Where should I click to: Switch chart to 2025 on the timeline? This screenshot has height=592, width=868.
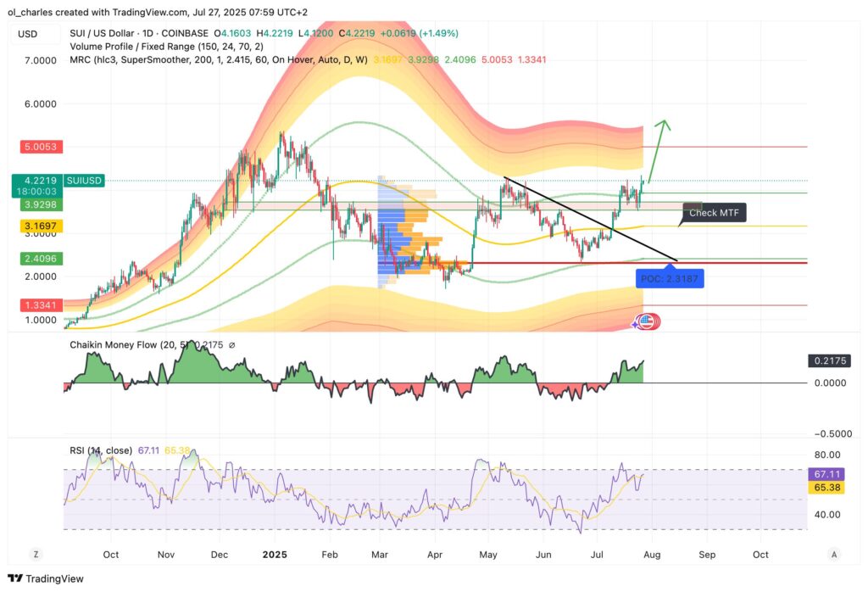[x=274, y=554]
